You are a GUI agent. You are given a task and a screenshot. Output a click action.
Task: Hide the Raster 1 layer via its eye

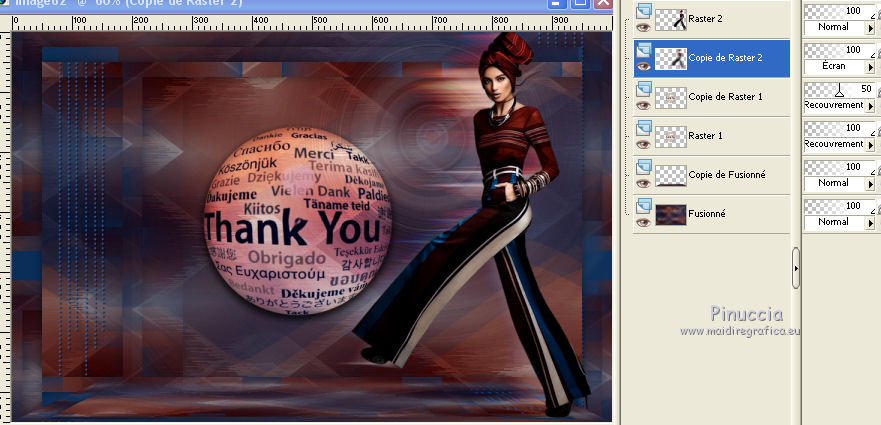coord(643,144)
